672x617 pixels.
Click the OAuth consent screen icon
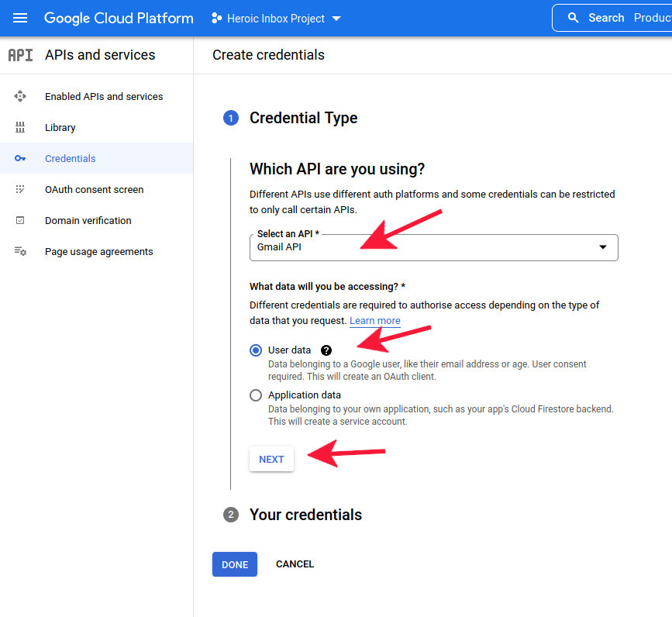pyautogui.click(x=20, y=189)
